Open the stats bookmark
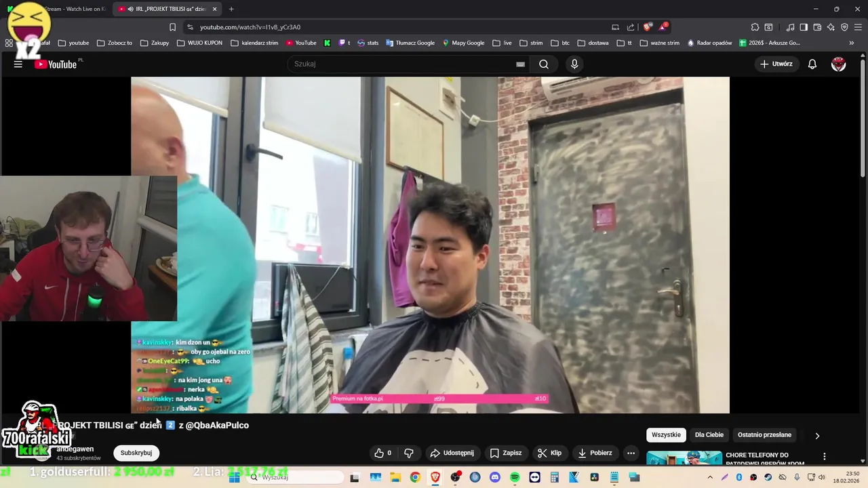 coord(368,43)
